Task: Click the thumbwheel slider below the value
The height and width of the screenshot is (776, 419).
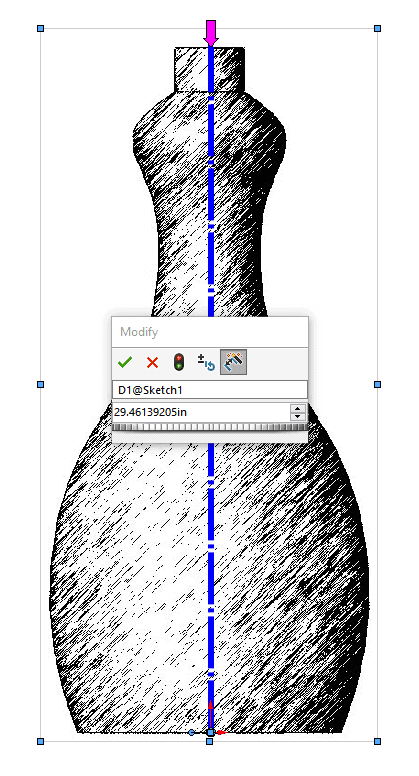Action: [210, 427]
